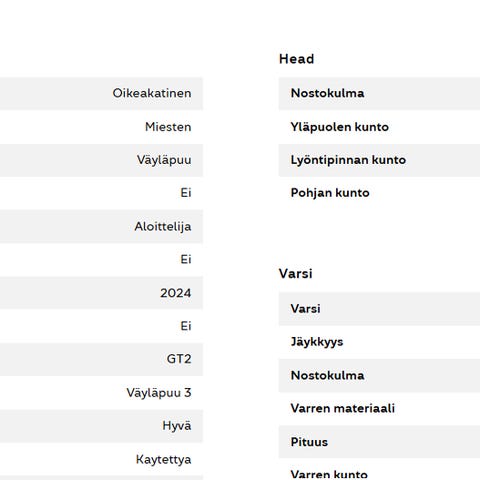Click the Hyvä condition value

[x=177, y=426]
